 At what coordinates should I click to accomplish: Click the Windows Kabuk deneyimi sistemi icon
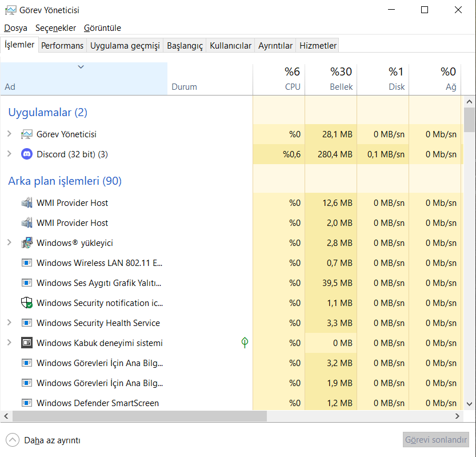(x=27, y=343)
